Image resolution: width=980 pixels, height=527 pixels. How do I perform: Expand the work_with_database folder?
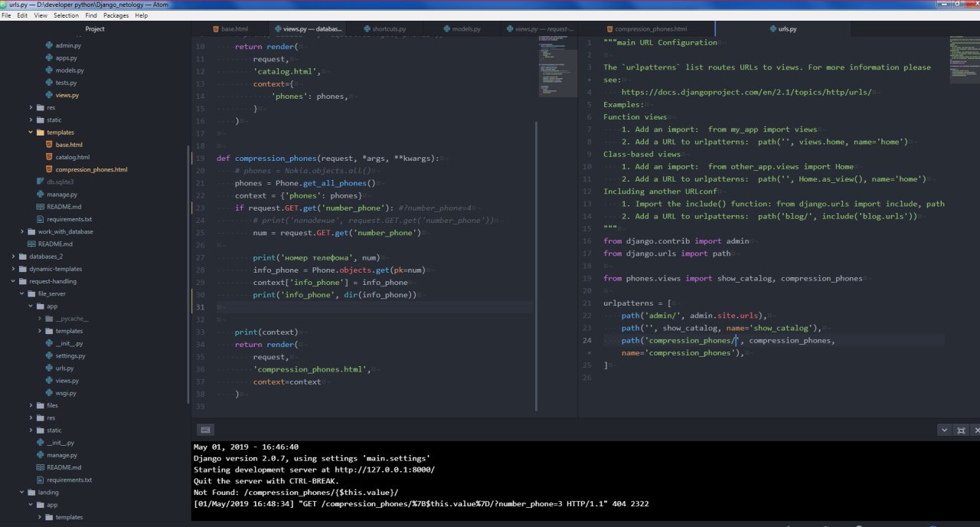[x=21, y=231]
